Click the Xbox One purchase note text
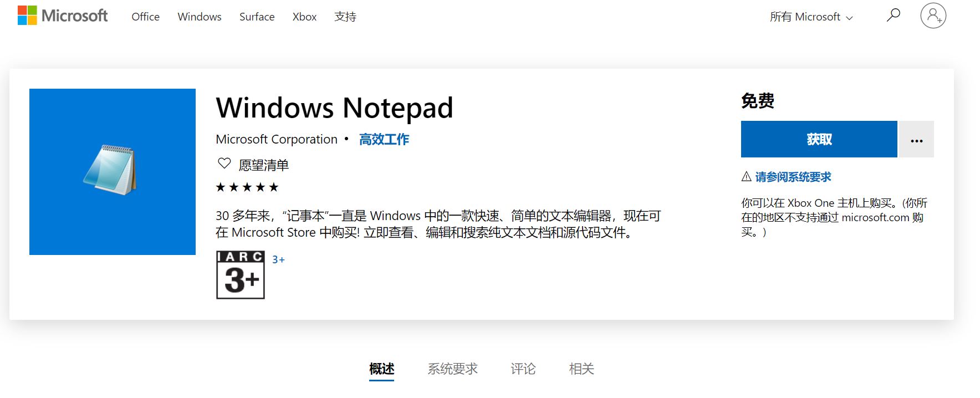980x398 pixels. point(834,217)
